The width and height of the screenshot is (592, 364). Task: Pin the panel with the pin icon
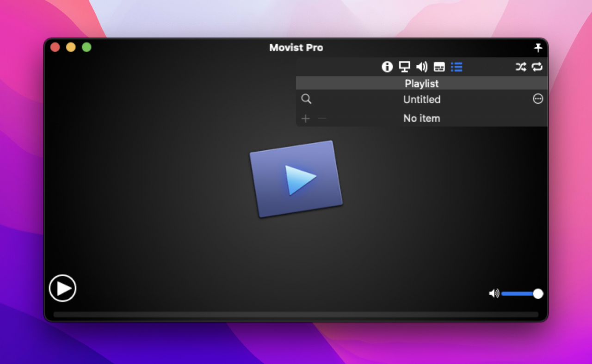click(538, 48)
